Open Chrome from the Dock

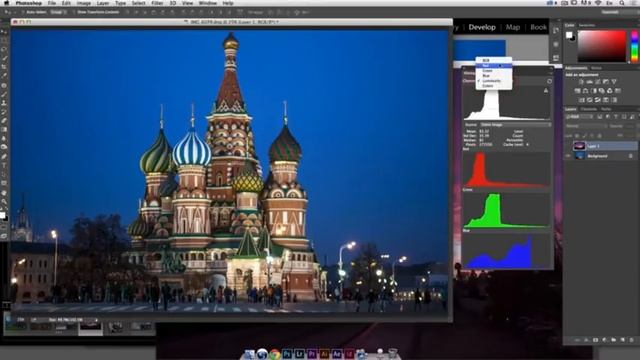coord(275,354)
